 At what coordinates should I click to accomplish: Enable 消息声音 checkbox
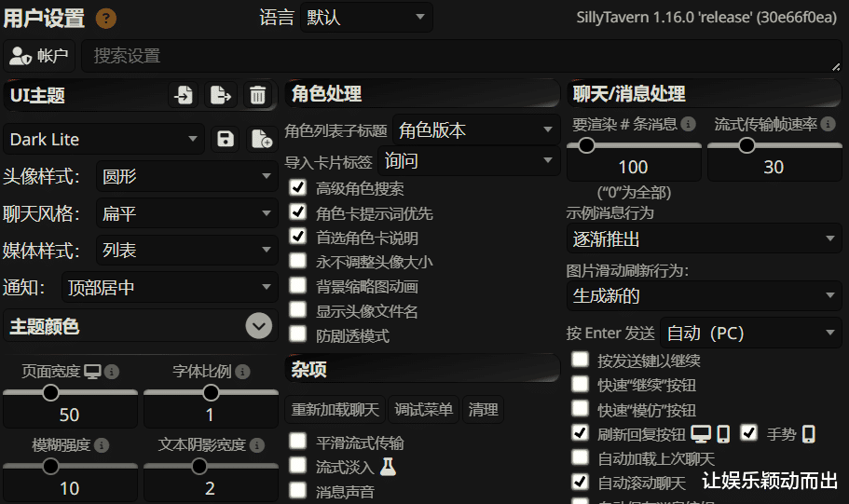[x=298, y=490]
